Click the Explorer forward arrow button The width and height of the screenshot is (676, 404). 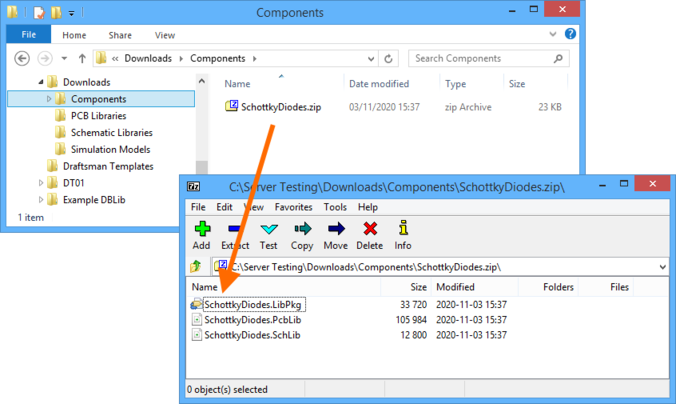pyautogui.click(x=45, y=58)
